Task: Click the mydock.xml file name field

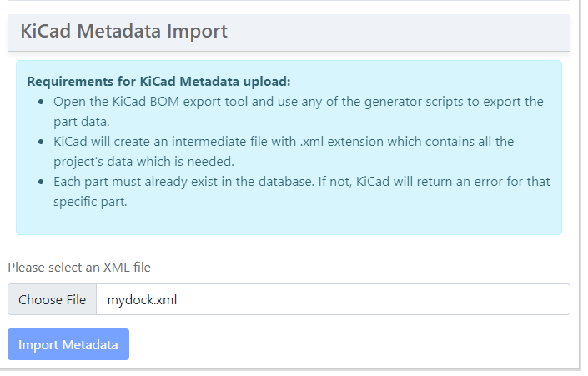Action: click(x=332, y=300)
